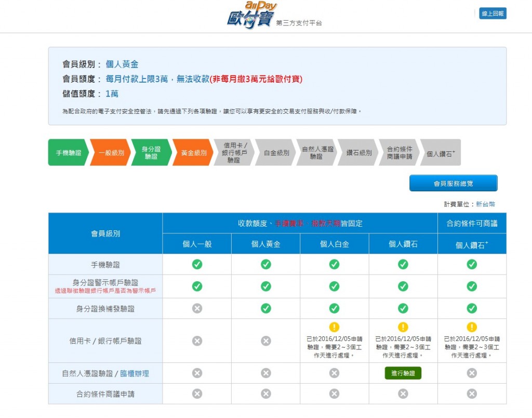
Task: Click 自然人憑證驗證 gray X under 個人黃金
Action: tap(266, 373)
